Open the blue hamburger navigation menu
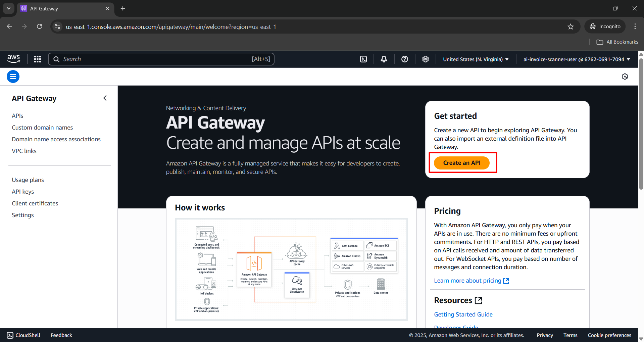This screenshot has height=342, width=644. (13, 76)
